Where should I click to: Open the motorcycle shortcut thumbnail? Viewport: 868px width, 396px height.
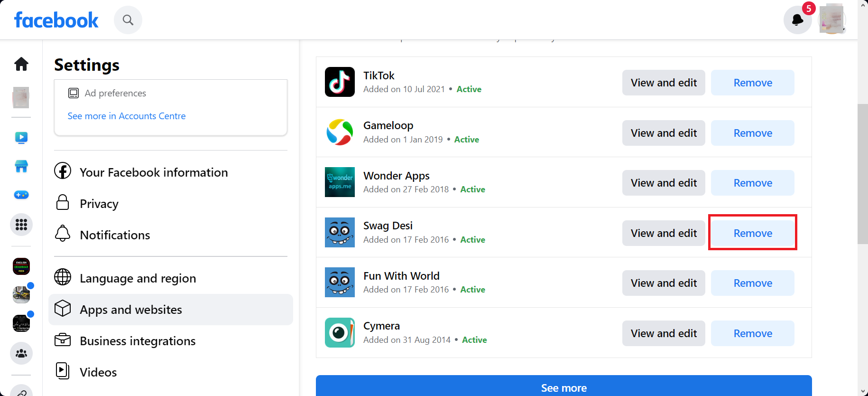point(21,295)
